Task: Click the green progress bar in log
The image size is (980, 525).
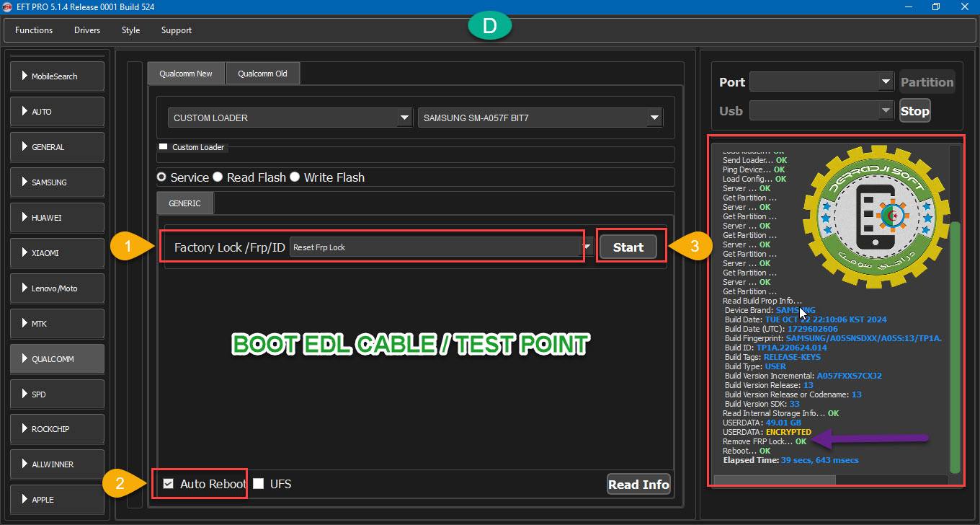Action: (955, 346)
